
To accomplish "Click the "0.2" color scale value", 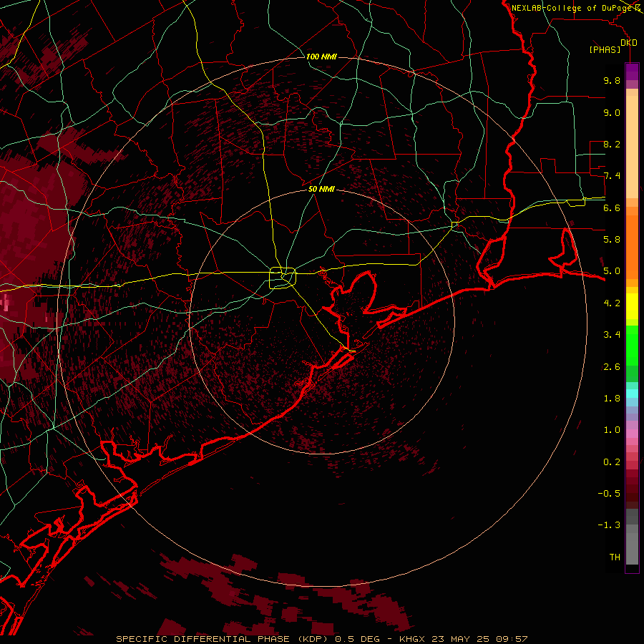I will 612,462.
